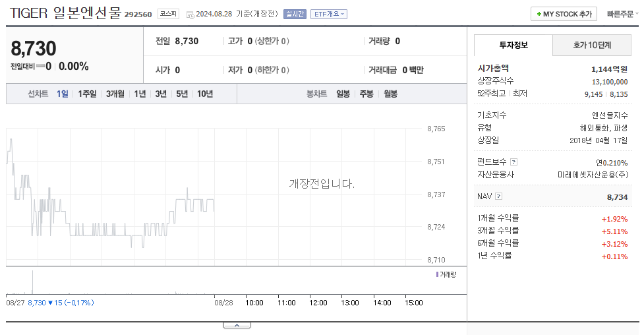The height and width of the screenshot is (335, 644).
Task: Show the 일봉 daily candle chart
Action: click(x=343, y=94)
